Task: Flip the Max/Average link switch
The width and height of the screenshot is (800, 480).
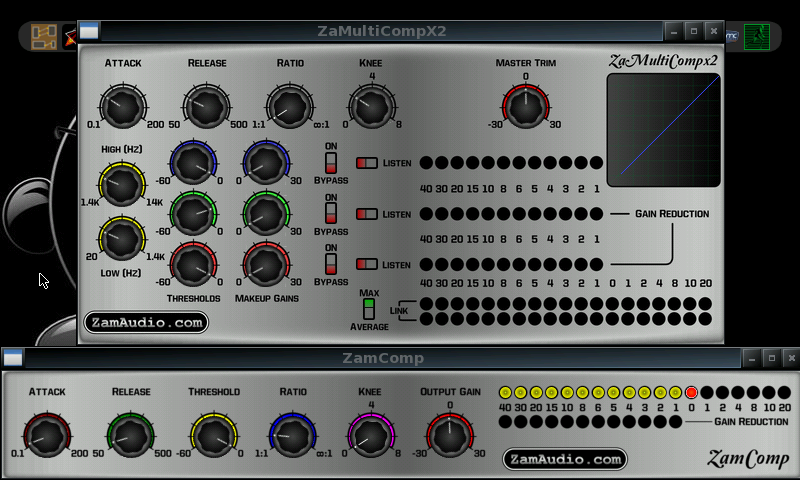Action: coord(368,308)
